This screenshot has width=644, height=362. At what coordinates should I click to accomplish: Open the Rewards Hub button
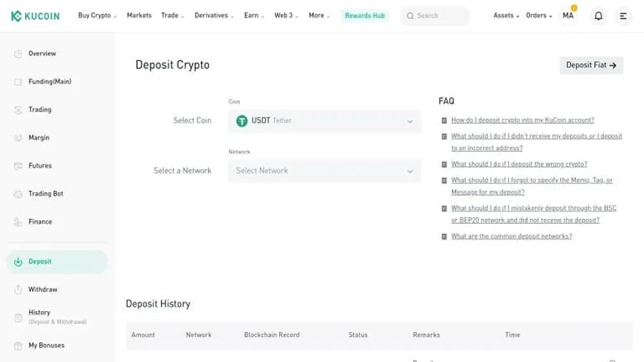point(365,16)
